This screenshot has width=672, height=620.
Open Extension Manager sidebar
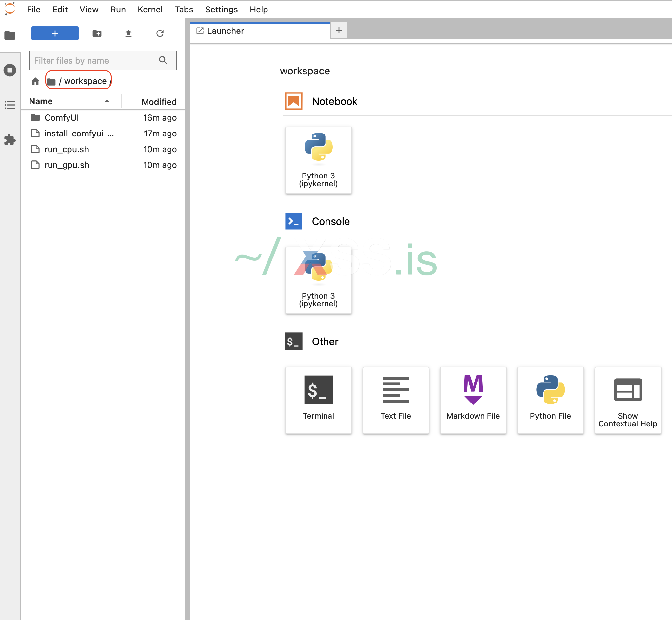click(x=10, y=140)
